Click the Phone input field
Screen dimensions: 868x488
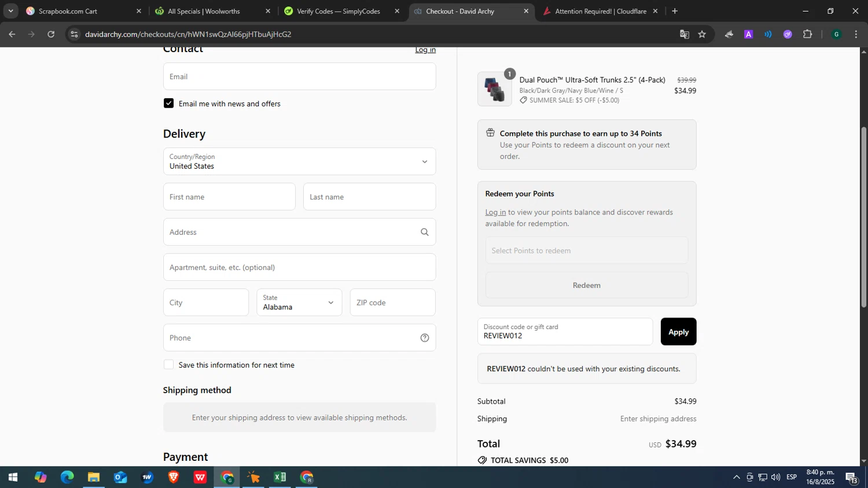(299, 338)
